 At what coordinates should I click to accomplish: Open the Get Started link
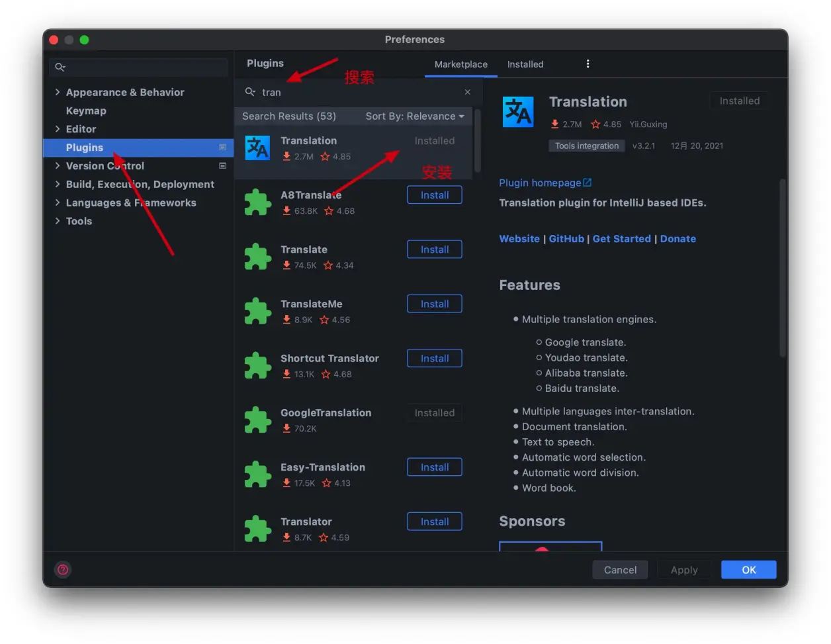[622, 239]
